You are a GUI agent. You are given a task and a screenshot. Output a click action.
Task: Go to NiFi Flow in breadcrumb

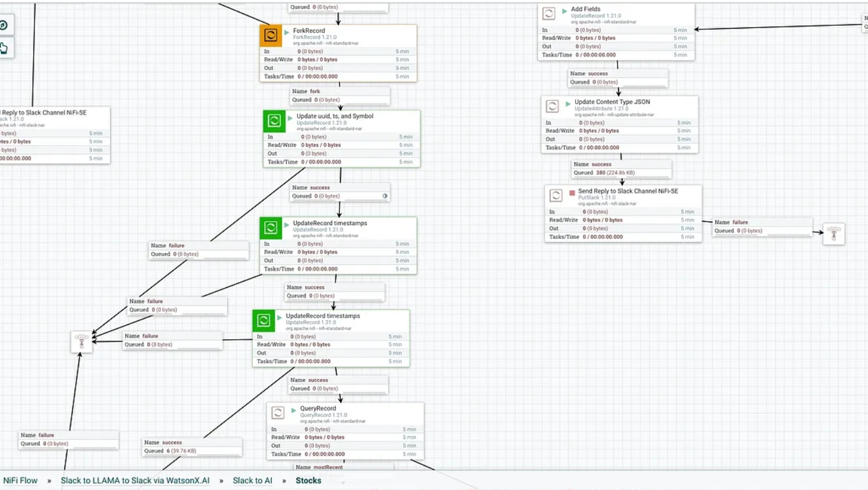[20, 481]
